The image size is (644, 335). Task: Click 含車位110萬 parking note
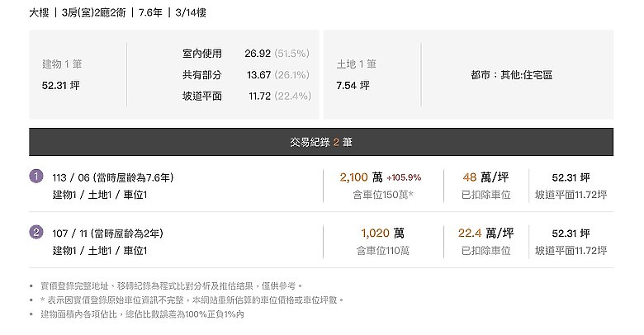(x=383, y=251)
